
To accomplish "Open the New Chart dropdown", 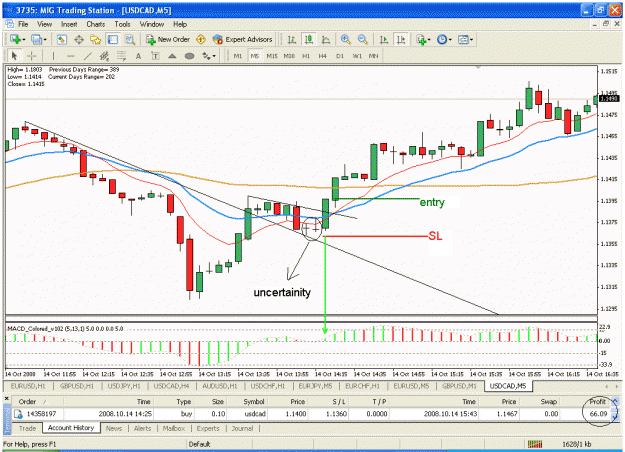I will [x=18, y=39].
